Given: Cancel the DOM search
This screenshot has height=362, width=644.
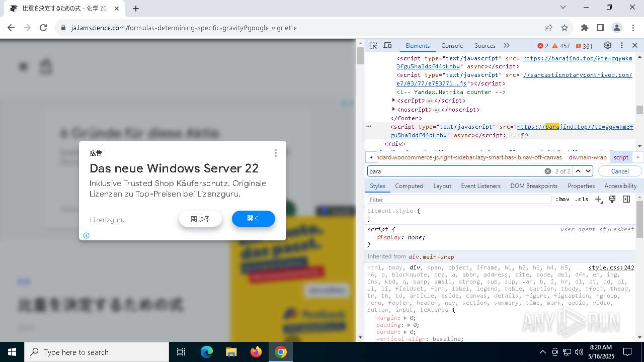Looking at the screenshot, I should tap(620, 171).
